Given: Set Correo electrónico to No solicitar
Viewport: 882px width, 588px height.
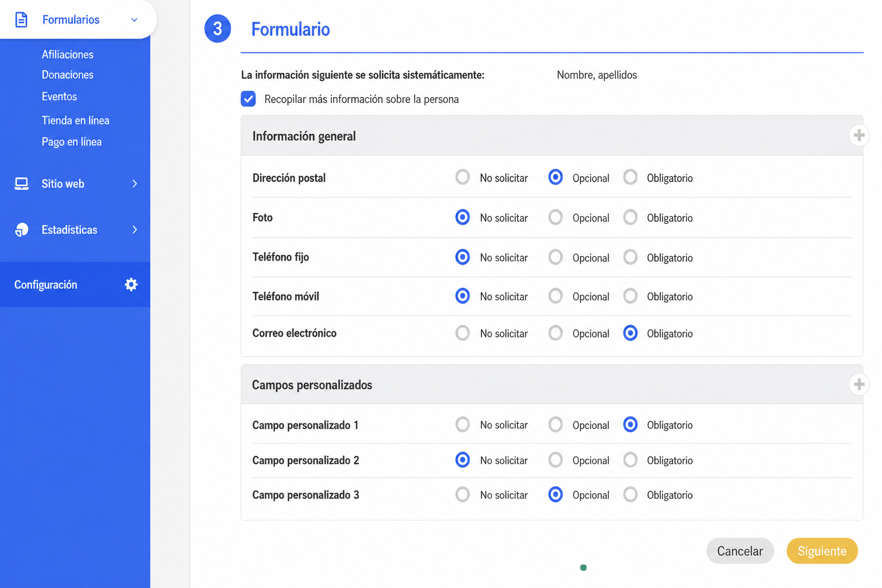Looking at the screenshot, I should tap(462, 333).
